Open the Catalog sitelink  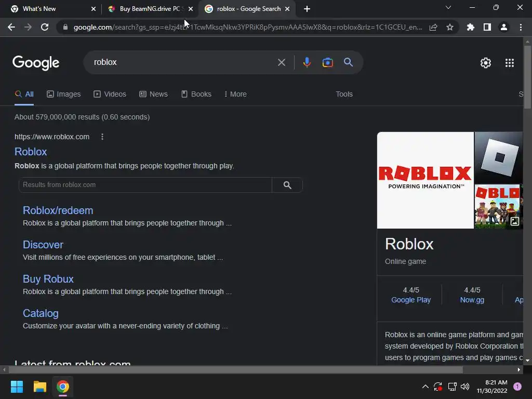tap(41, 313)
